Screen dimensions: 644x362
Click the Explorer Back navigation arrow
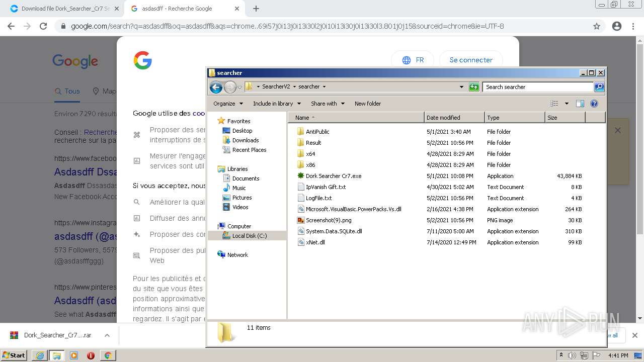[216, 87]
